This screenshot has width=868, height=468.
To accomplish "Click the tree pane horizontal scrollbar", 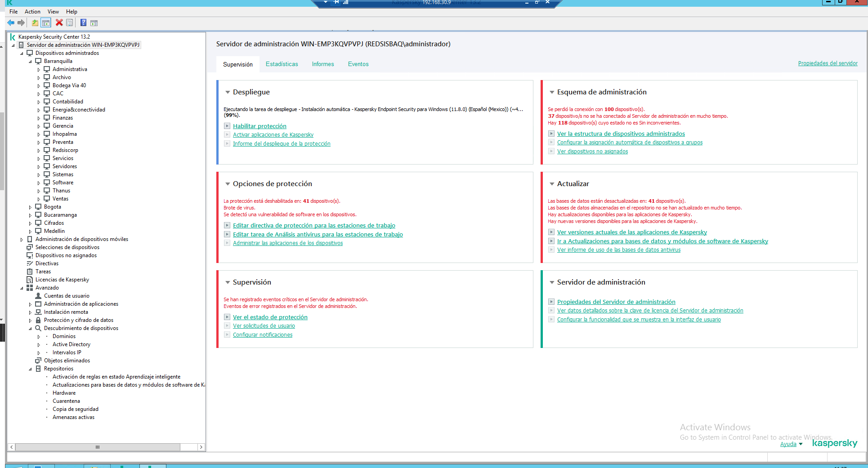I will click(98, 447).
